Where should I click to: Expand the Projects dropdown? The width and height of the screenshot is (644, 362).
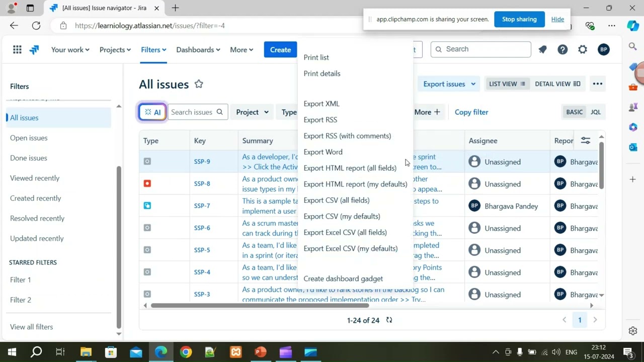coord(115,50)
